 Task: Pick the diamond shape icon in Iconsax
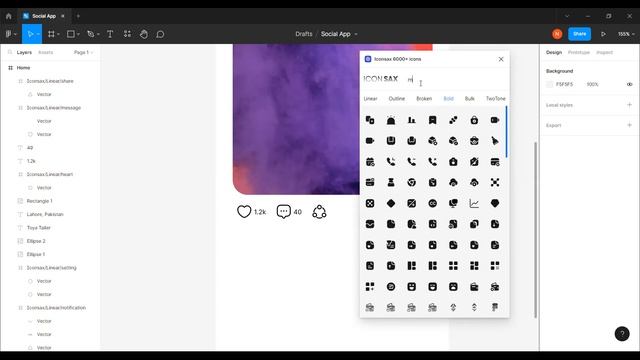click(391, 203)
